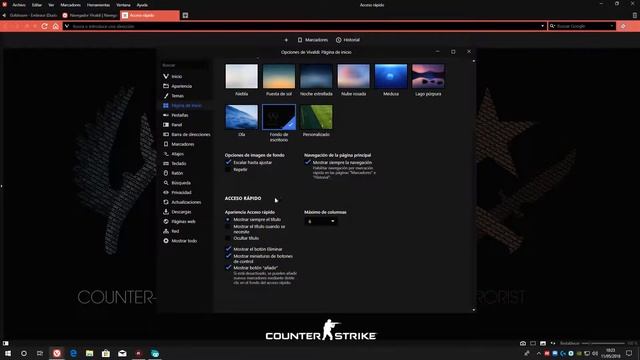This screenshot has height=360, width=640.
Task: Choose Niebla background thumbnail
Action: (x=242, y=76)
